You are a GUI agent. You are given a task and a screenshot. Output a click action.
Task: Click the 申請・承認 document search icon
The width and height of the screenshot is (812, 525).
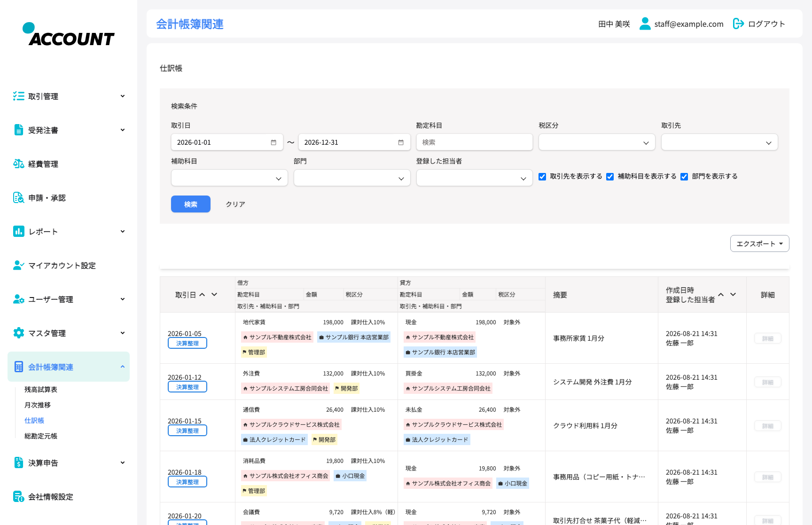(x=19, y=198)
